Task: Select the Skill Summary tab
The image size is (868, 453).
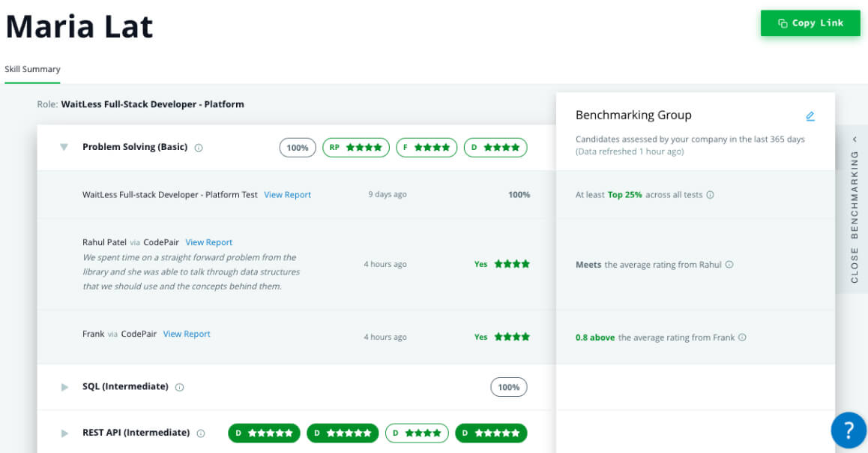Action: click(x=32, y=68)
